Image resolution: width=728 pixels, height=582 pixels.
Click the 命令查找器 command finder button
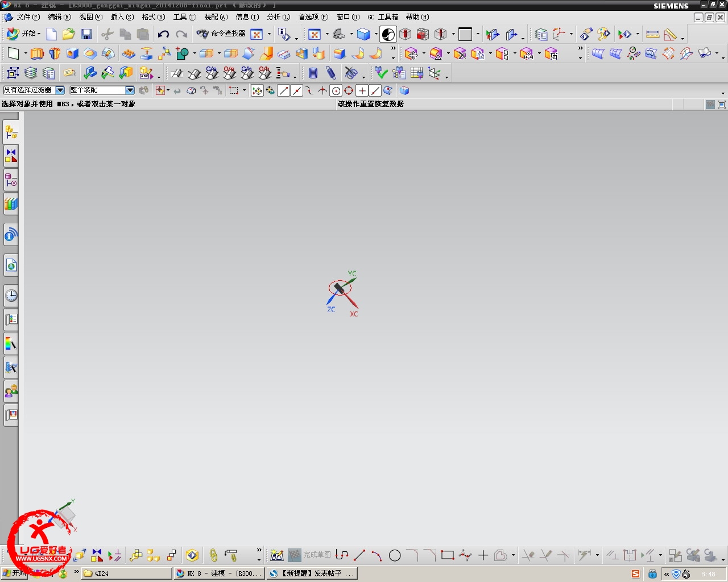(x=221, y=34)
